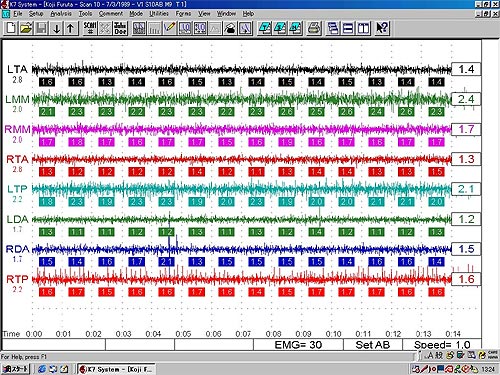Click the up arrow toolbar button
This screenshot has width=500, height=375.
coord(71,28)
